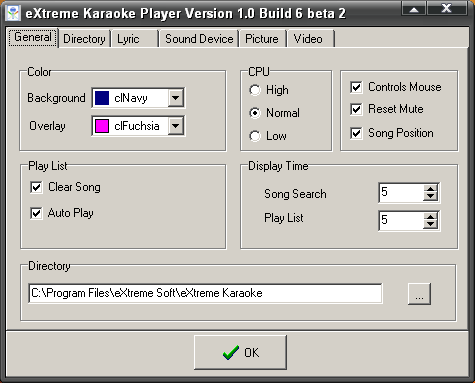
Task: Switch to the General tab
Action: coord(33,37)
